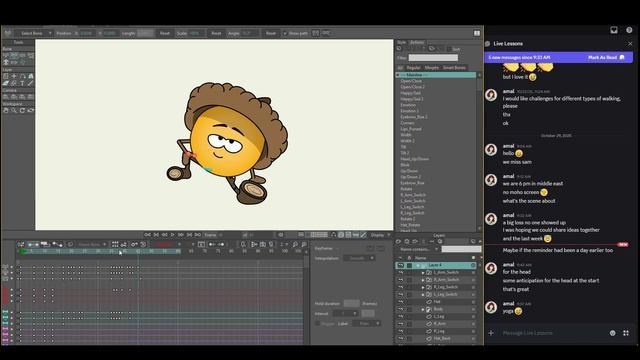Screen dimensions: 640x360
Task: Open the emoji picker in message box
Action: coord(612,333)
